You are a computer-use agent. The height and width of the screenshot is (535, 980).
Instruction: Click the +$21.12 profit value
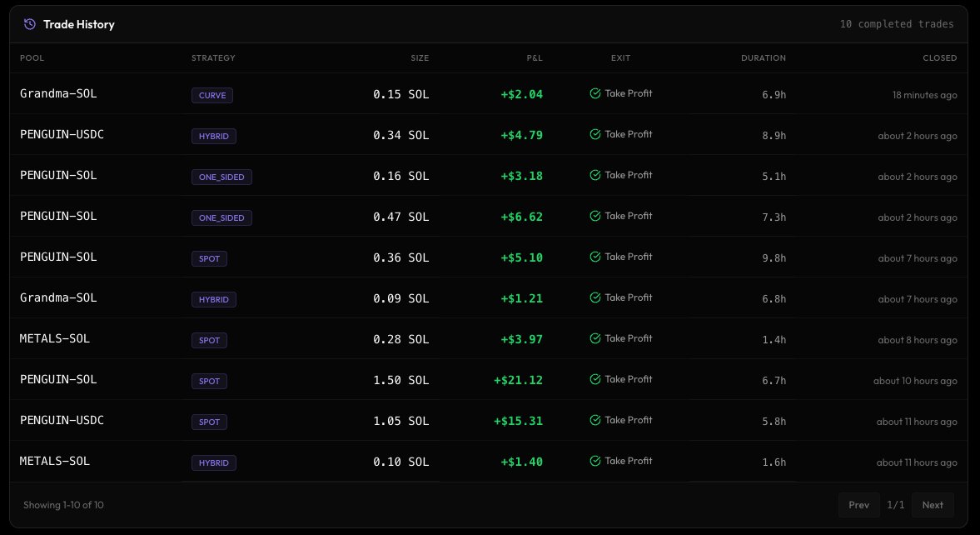coord(518,380)
